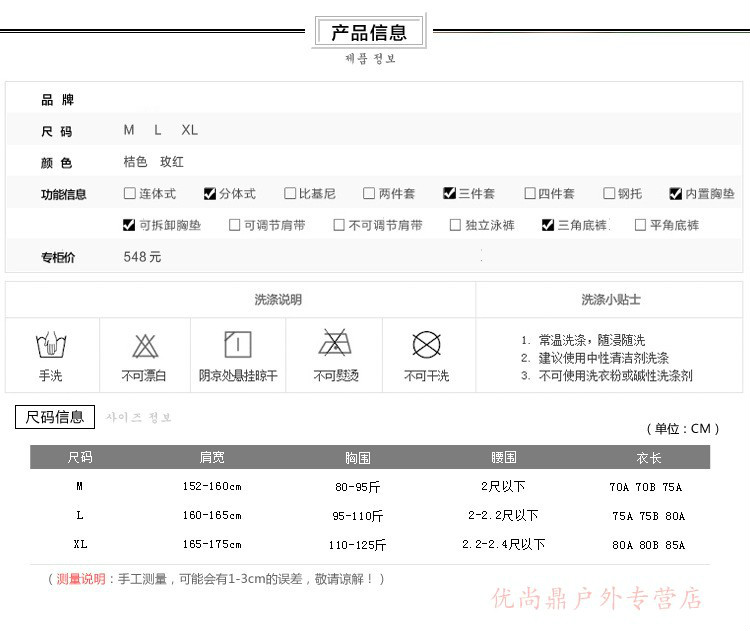Click size XL in the 尺码 row
This screenshot has height=631, width=750.
(x=189, y=131)
